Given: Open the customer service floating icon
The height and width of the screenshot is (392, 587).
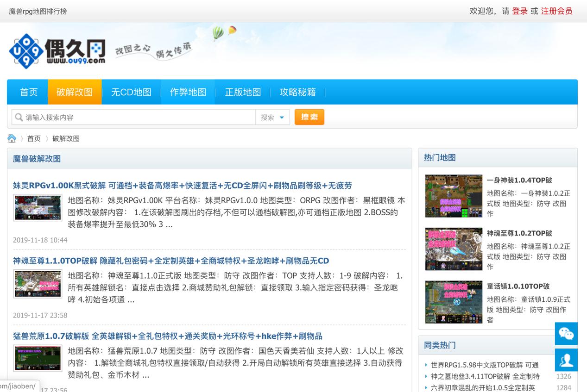Looking at the screenshot, I should (566, 360).
